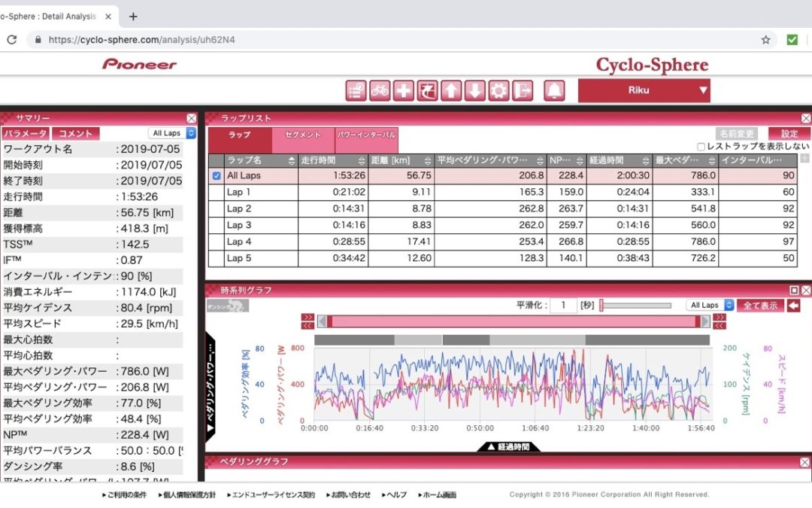Open the Riku user dropdown

point(644,90)
